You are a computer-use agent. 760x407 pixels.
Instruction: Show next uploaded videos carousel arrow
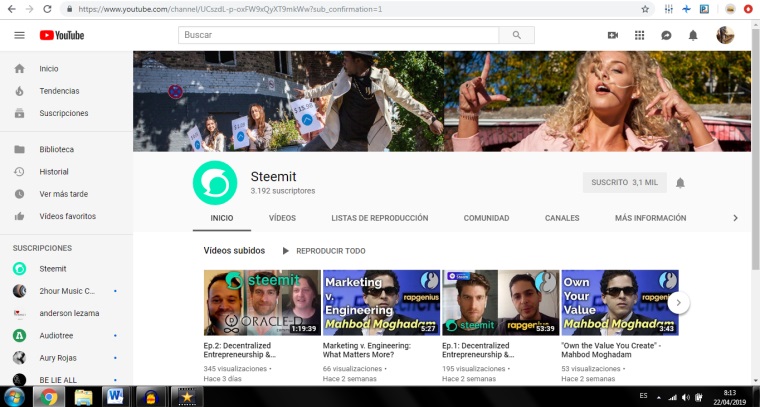pos(679,303)
